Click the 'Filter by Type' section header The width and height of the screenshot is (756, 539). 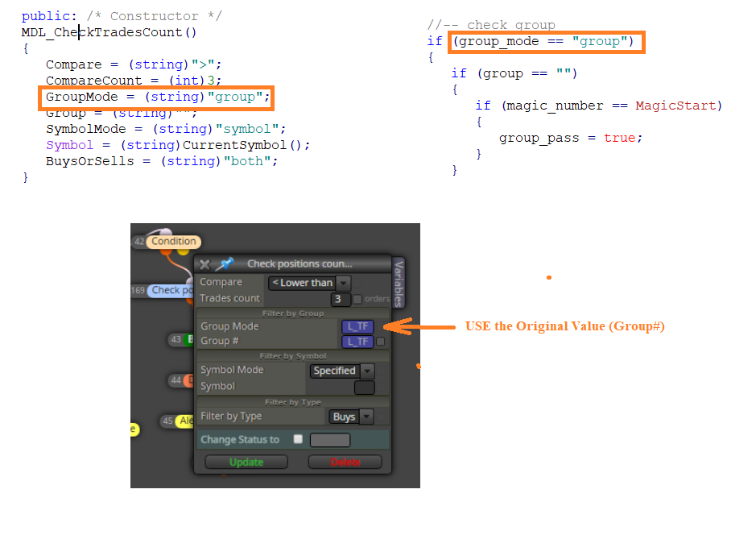pos(293,403)
